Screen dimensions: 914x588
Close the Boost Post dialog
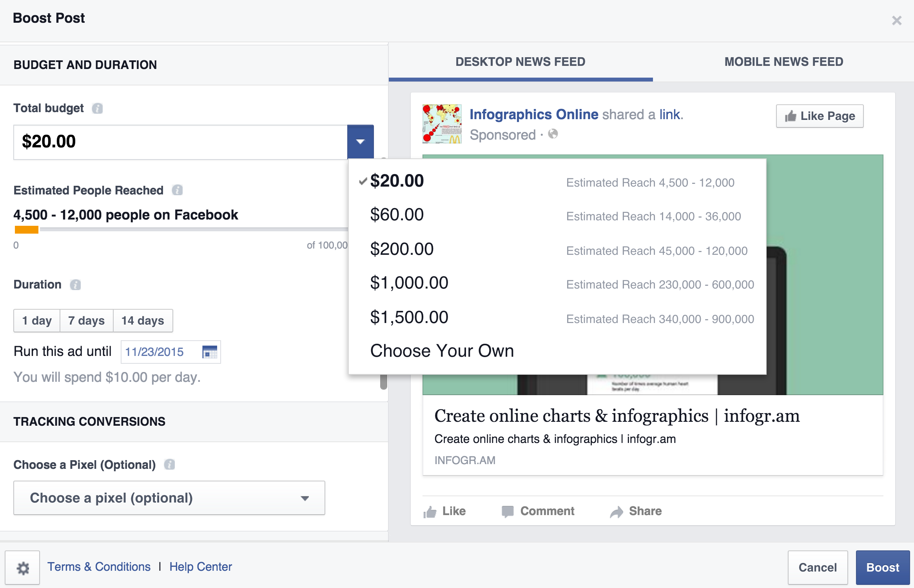click(897, 20)
